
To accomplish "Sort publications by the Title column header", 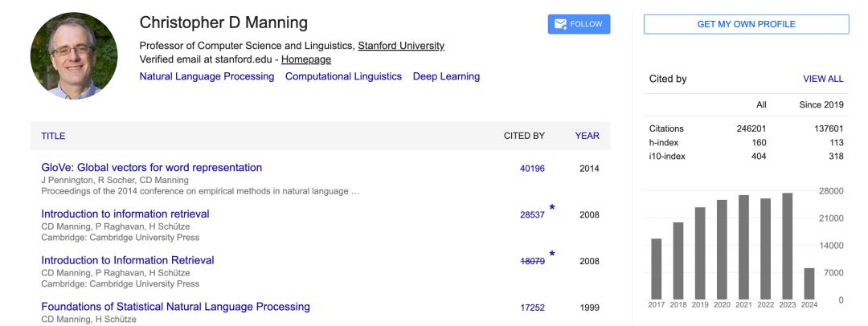I will [53, 136].
